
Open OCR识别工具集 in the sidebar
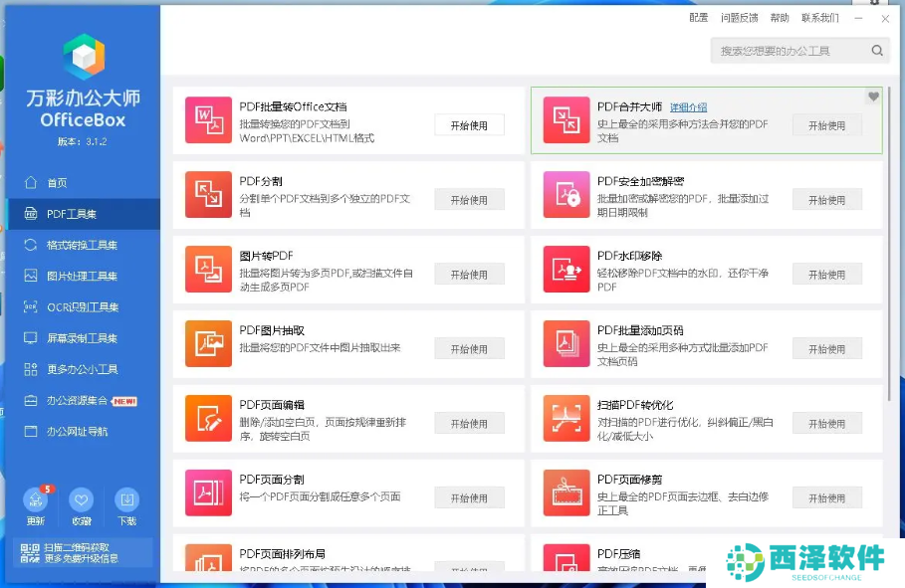pos(83,307)
